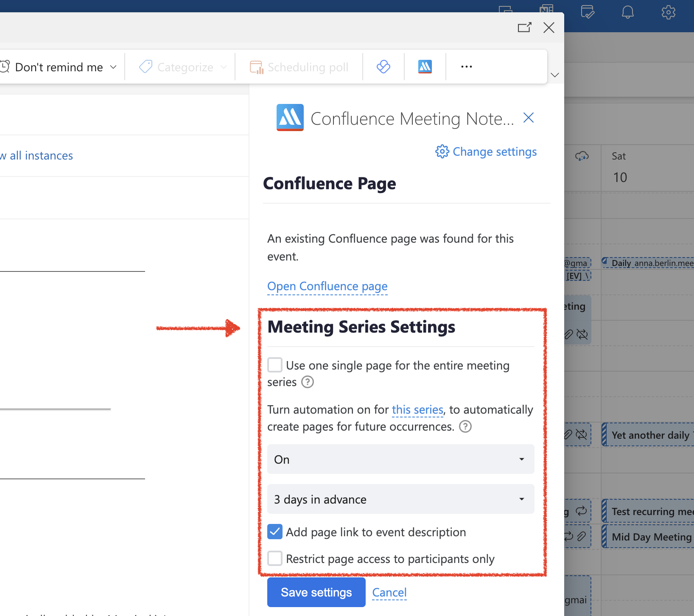The height and width of the screenshot is (616, 694).
Task: Open the automation On dropdown
Action: tap(400, 459)
